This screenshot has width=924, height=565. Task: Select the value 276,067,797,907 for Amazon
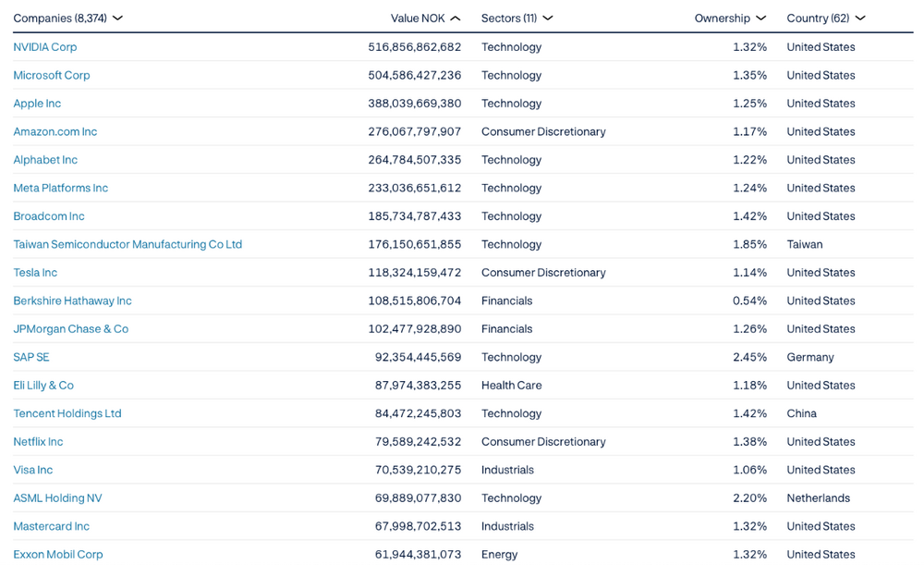click(414, 131)
